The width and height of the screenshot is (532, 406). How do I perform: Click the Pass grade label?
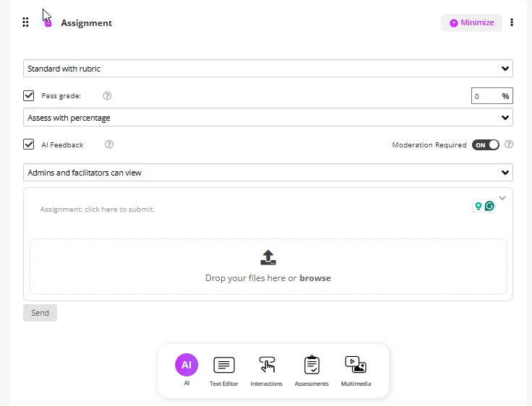pyautogui.click(x=61, y=96)
